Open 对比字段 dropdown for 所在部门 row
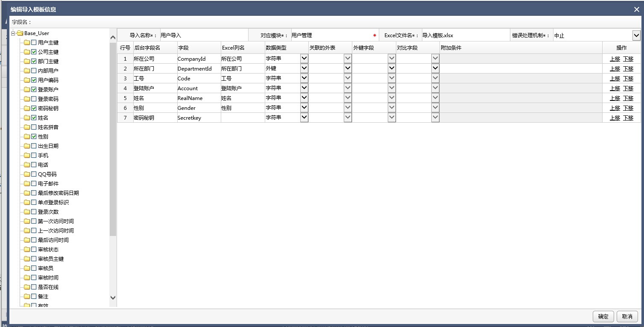Image resolution: width=644 pixels, height=327 pixels. pyautogui.click(x=435, y=68)
